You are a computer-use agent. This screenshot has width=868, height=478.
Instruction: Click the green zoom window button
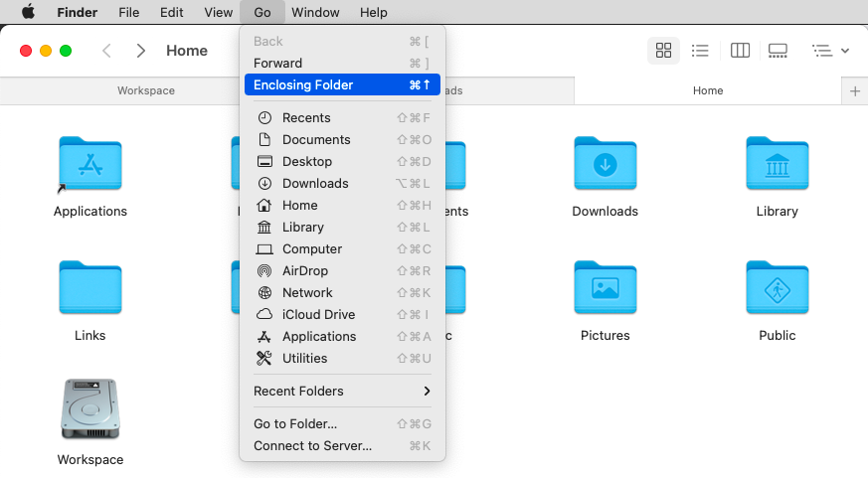point(66,51)
